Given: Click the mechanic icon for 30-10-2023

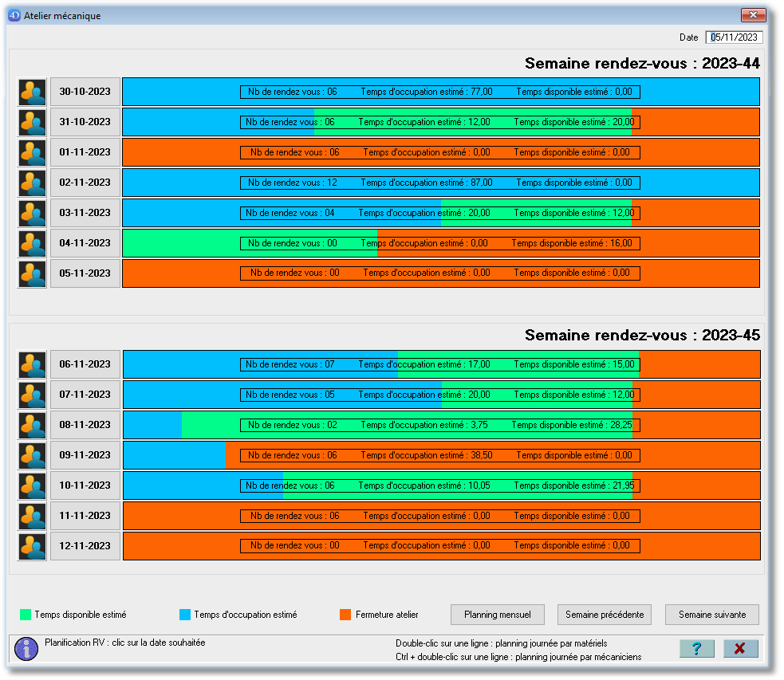Looking at the screenshot, I should pyautogui.click(x=33, y=92).
